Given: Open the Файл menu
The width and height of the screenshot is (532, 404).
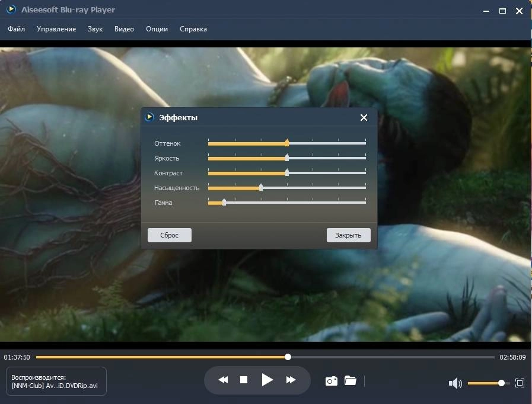Looking at the screenshot, I should click(16, 29).
